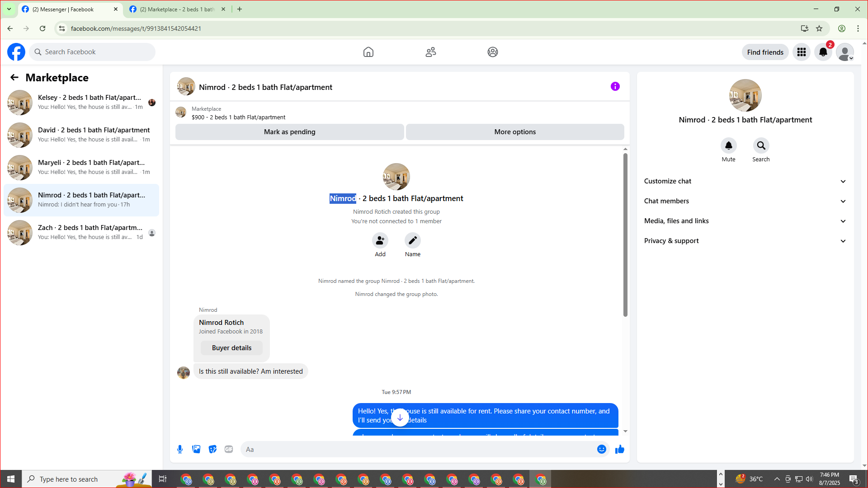The width and height of the screenshot is (868, 488).
Task: Open the install app icon in address bar
Action: pos(805,28)
